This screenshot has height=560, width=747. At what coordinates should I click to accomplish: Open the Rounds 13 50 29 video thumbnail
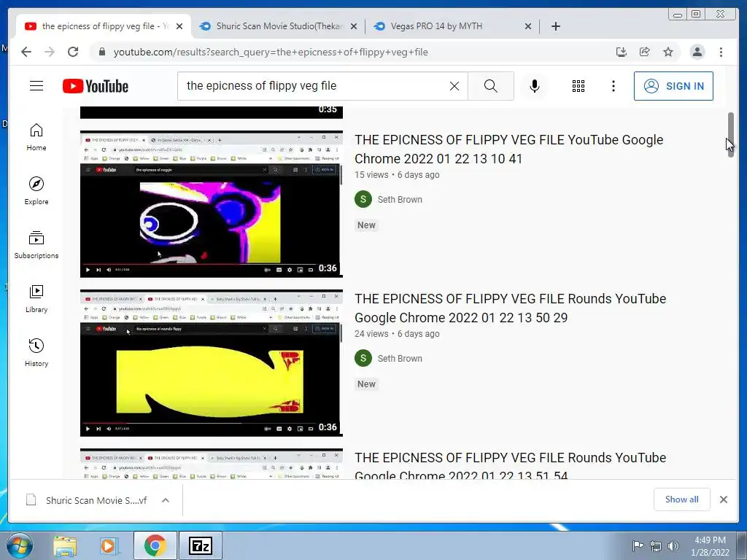pyautogui.click(x=211, y=363)
